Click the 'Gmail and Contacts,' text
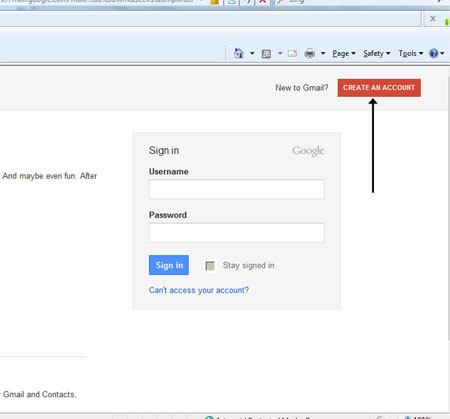This screenshot has width=450, height=419. coord(40,395)
